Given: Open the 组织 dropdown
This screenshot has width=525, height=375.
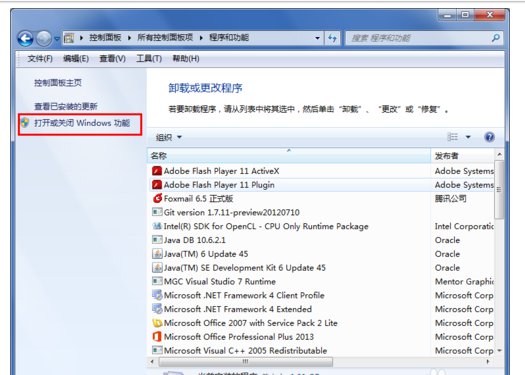Looking at the screenshot, I should 169,137.
